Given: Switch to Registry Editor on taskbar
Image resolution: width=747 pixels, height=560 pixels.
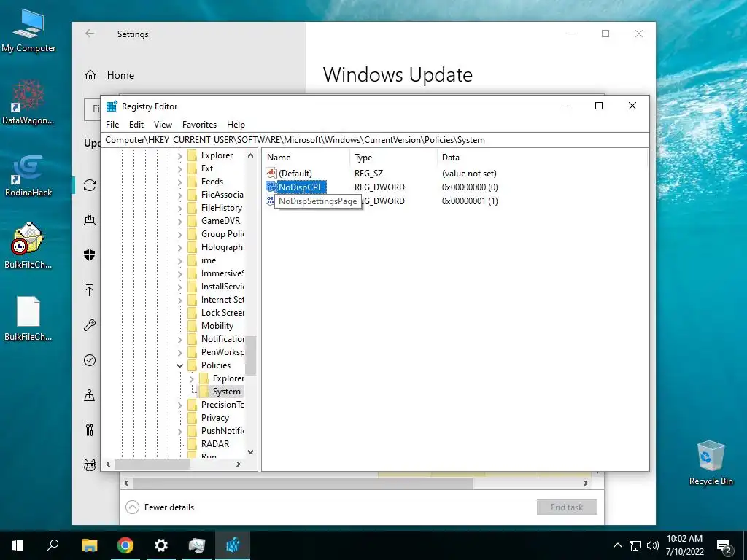Looking at the screenshot, I should 233,545.
